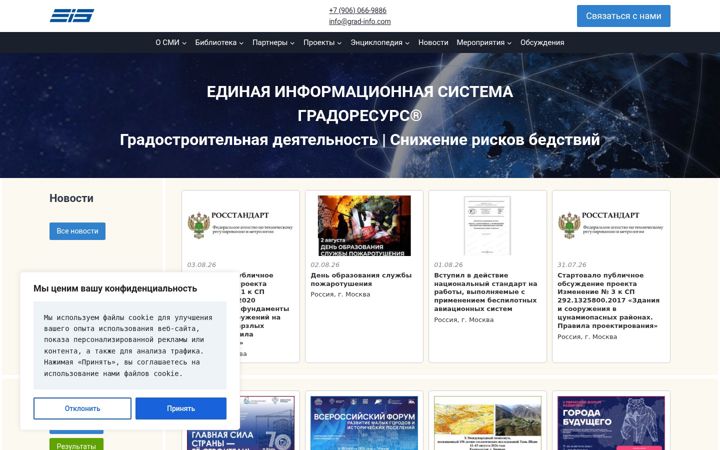Open the Всероссийский форум poster

point(364,423)
